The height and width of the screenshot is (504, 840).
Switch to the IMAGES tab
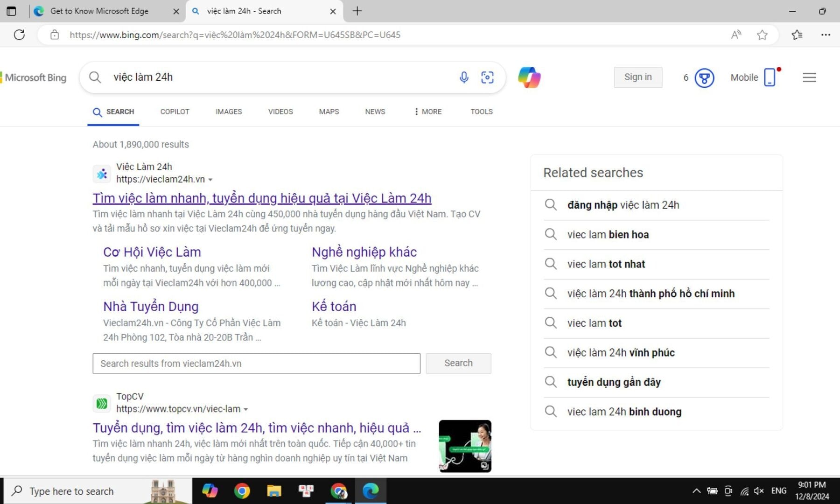click(229, 112)
